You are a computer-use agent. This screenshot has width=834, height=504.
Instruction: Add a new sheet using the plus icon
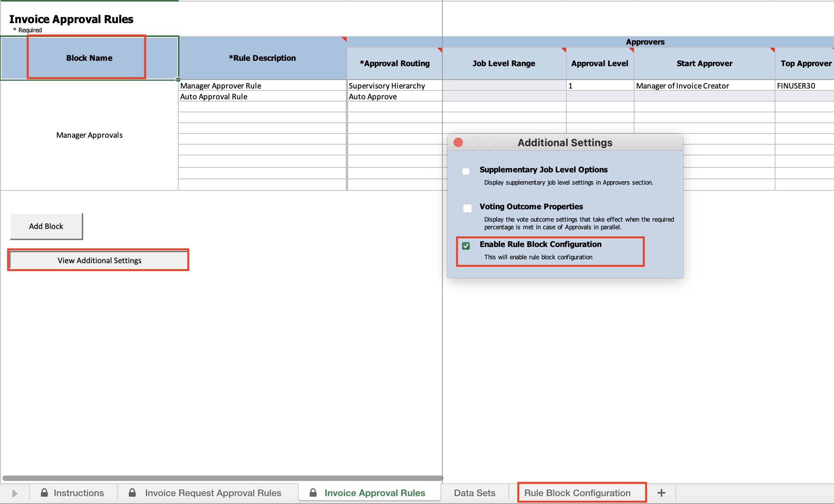tap(662, 493)
